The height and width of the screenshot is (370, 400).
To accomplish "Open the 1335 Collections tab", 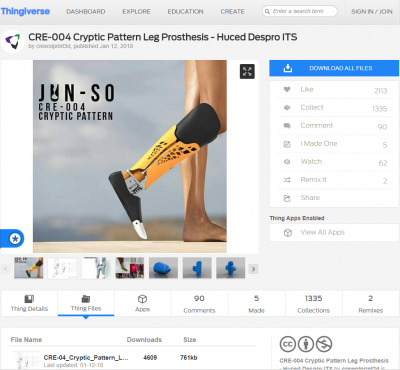I will (x=314, y=303).
